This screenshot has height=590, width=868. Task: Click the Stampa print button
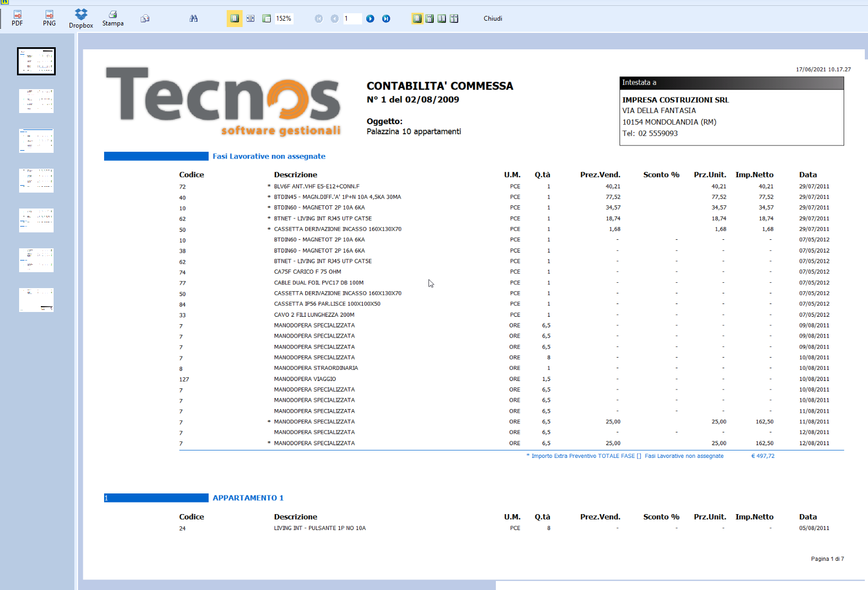tap(113, 18)
